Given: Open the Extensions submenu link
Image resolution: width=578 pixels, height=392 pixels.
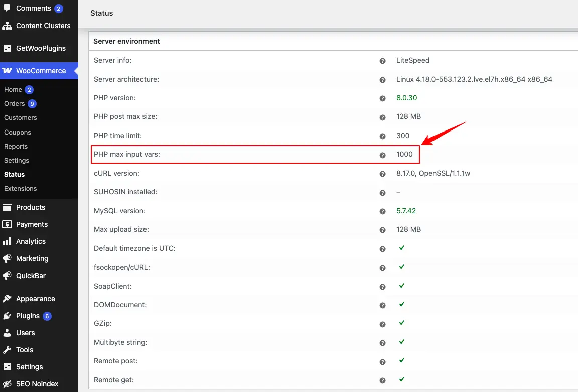Looking at the screenshot, I should [20, 188].
